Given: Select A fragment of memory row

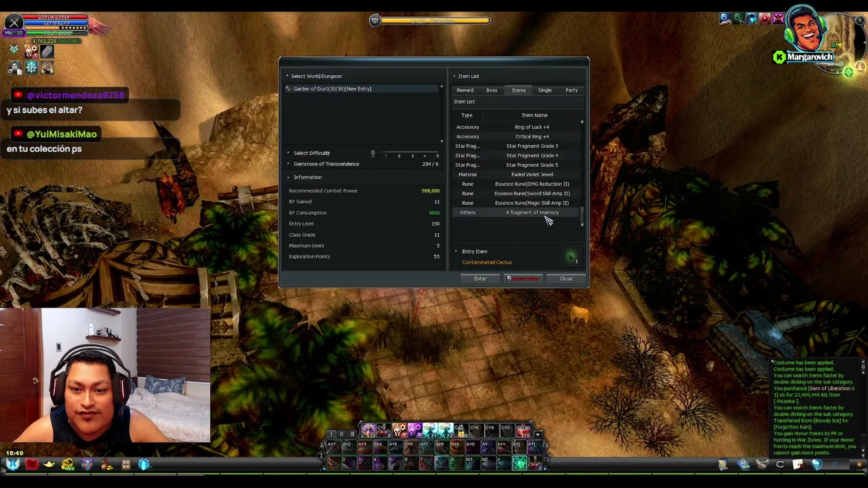Looking at the screenshot, I should pos(517,212).
